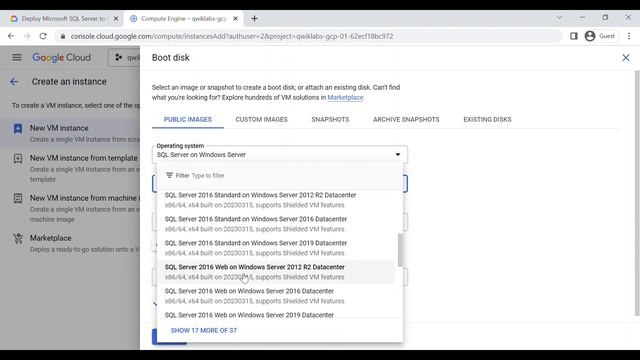Choose SQL Server 2016 Web on Windows Server 2019
The image size is (640, 360).
coord(276,314)
